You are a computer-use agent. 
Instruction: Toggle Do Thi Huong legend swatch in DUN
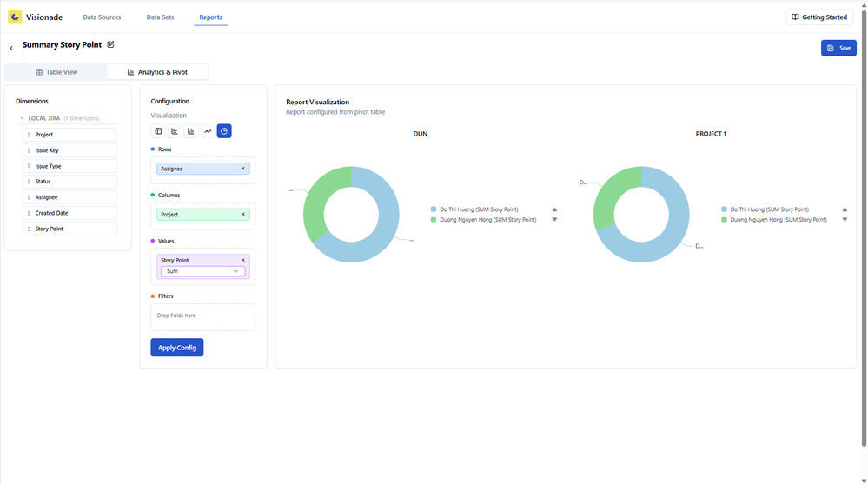434,209
